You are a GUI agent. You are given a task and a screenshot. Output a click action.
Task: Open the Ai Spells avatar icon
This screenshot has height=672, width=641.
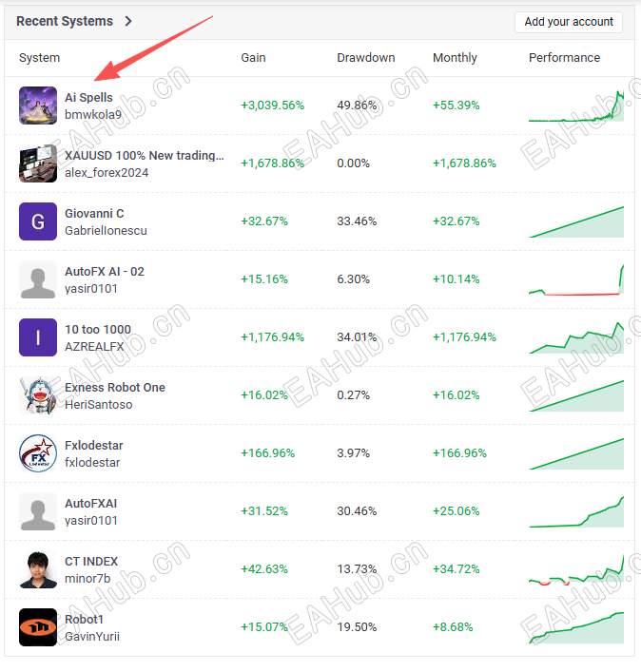click(x=38, y=106)
